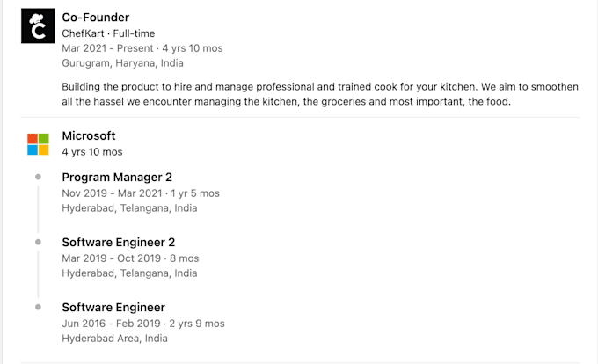Select the Program Manager 2 role title
This screenshot has height=364, width=598.
117,178
